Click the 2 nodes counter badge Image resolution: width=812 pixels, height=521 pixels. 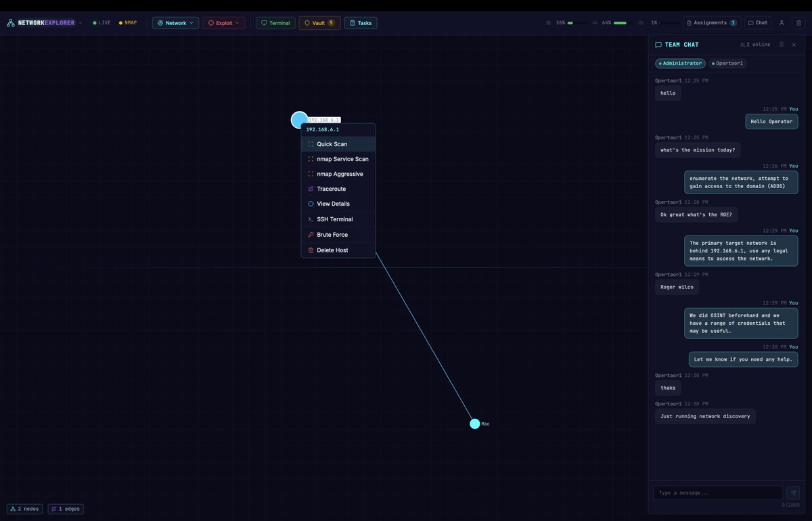pyautogui.click(x=25, y=509)
